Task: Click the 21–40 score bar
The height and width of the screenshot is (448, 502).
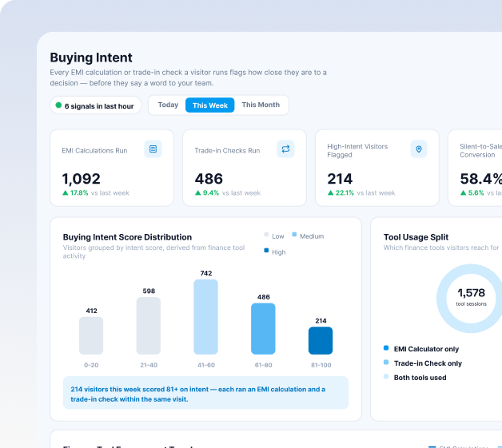Action: tap(149, 326)
